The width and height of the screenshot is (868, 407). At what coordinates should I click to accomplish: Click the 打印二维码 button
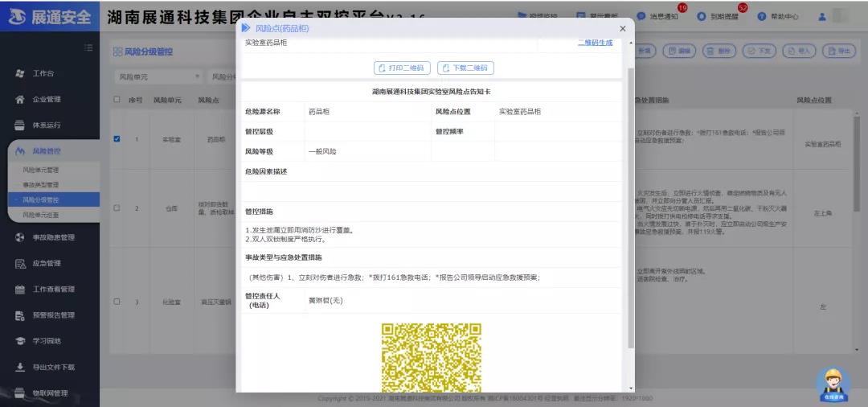click(403, 68)
